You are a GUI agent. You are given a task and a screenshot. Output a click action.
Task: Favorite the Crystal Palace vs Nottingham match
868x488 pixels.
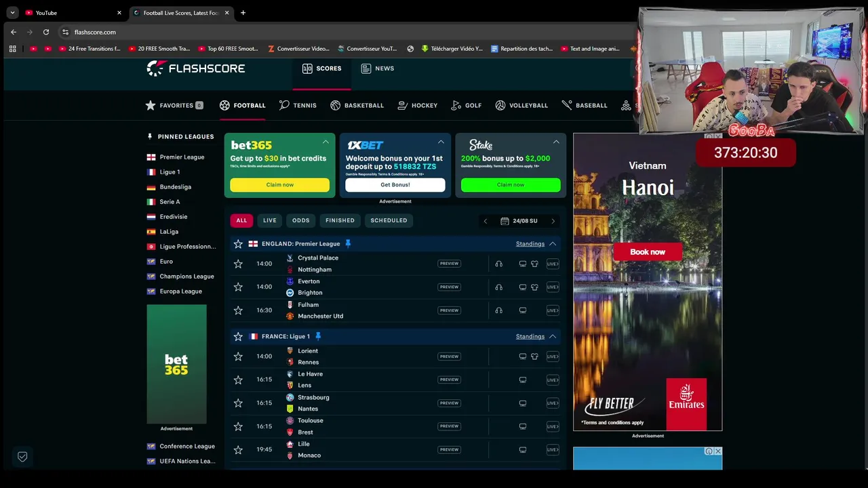pyautogui.click(x=238, y=264)
